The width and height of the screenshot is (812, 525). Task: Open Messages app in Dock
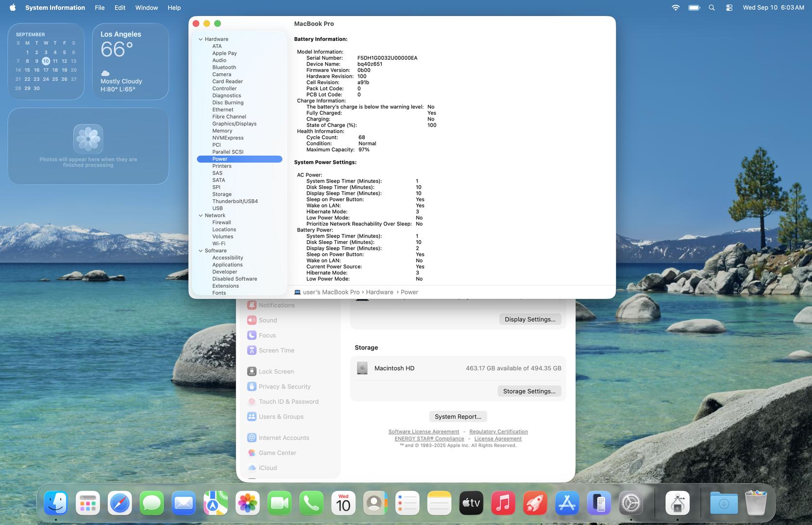tap(152, 503)
